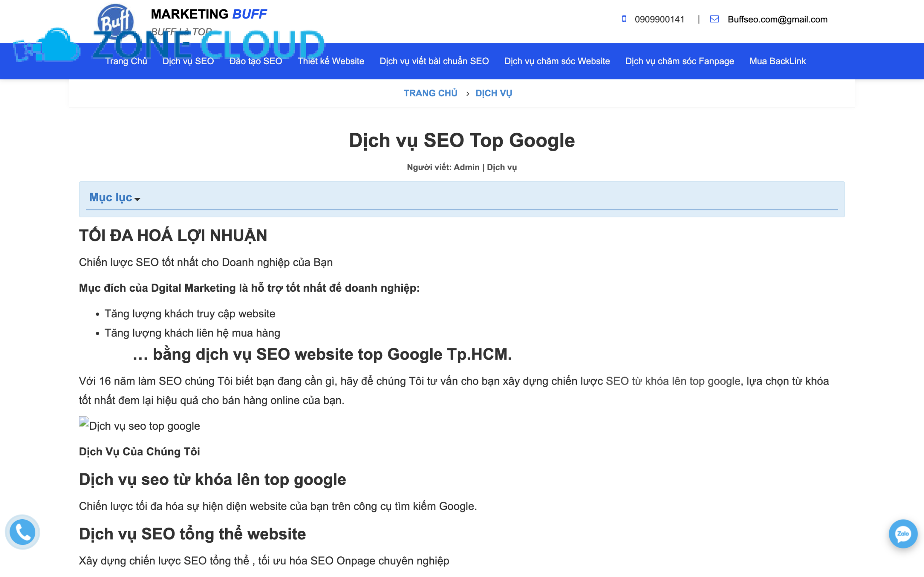The height and width of the screenshot is (577, 924).
Task: Click the envelope email icon
Action: tap(714, 19)
